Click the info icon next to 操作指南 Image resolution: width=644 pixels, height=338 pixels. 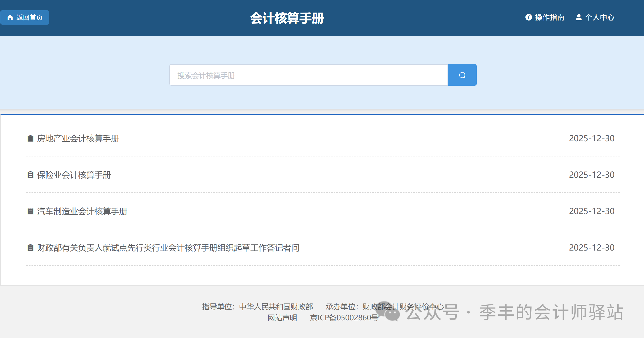coord(528,17)
